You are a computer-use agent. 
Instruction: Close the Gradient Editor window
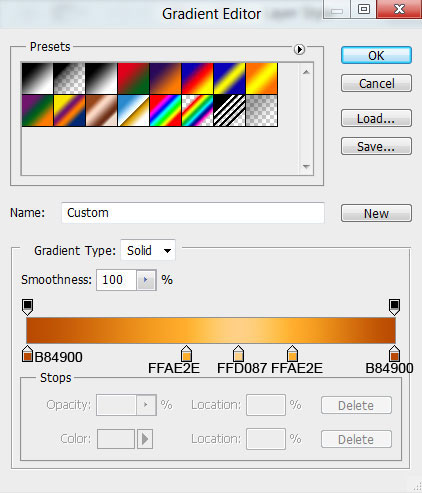pos(399,9)
